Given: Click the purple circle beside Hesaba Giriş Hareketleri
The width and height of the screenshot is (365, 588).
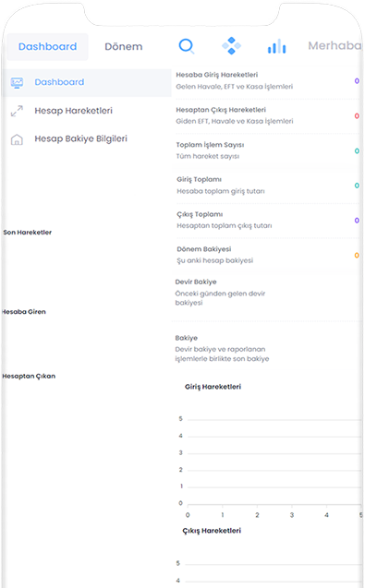Looking at the screenshot, I should tap(357, 81).
